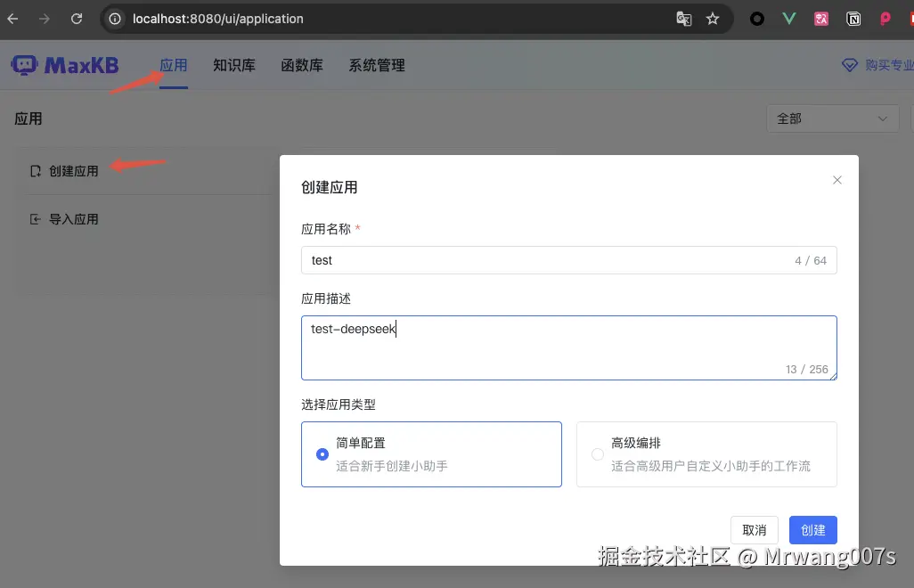This screenshot has width=914, height=588.
Task: Click the browser back arrow
Action: [12, 19]
